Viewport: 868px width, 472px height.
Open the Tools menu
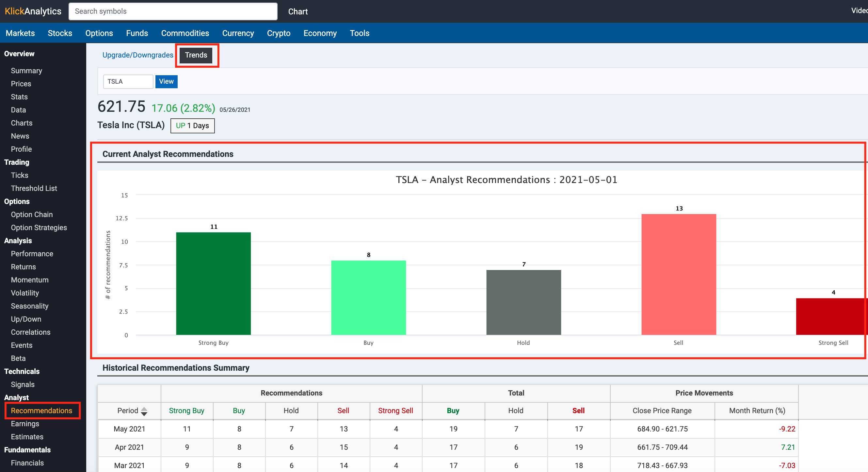(x=360, y=33)
